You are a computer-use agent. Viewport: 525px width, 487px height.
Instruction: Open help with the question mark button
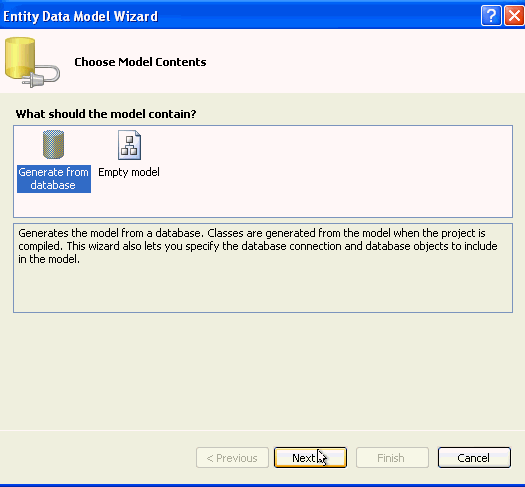pos(491,15)
